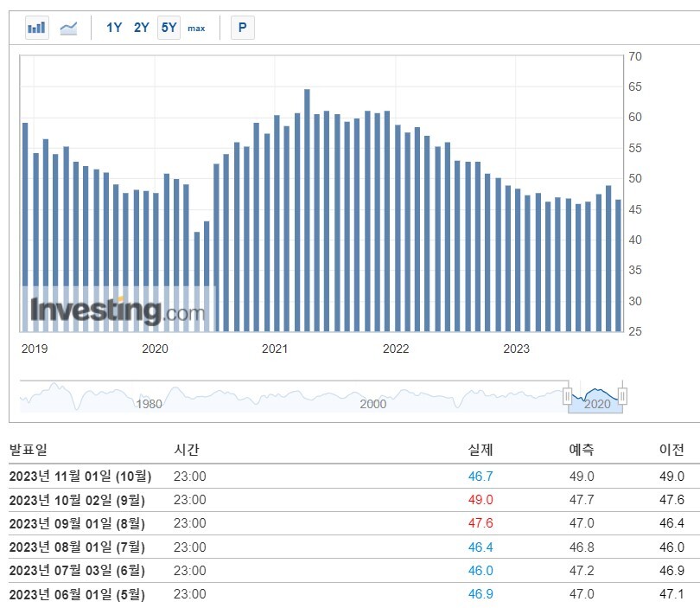Viewport: 700px width, 608px height.
Task: Select the max time range
Action: 196,29
